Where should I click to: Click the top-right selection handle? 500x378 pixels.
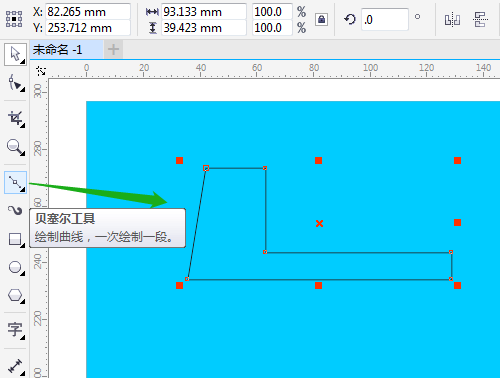pyautogui.click(x=457, y=161)
